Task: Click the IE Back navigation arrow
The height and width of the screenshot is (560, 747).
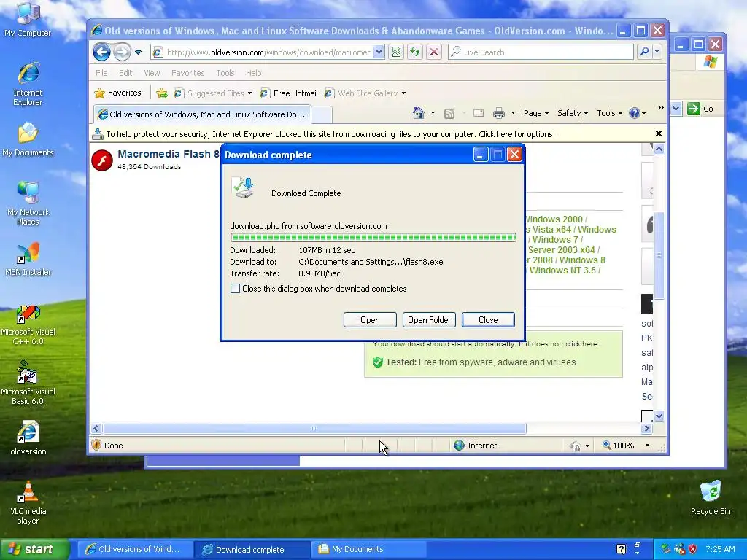Action: click(x=101, y=52)
